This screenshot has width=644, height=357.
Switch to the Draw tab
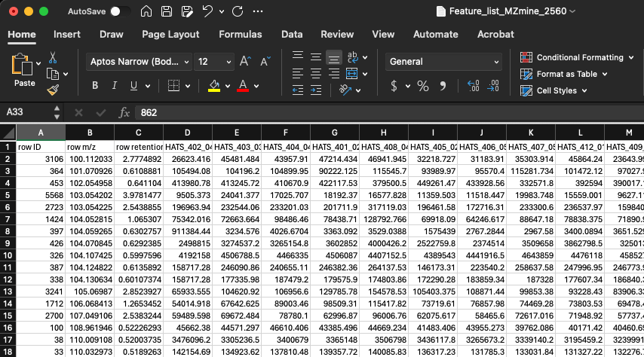pos(112,35)
